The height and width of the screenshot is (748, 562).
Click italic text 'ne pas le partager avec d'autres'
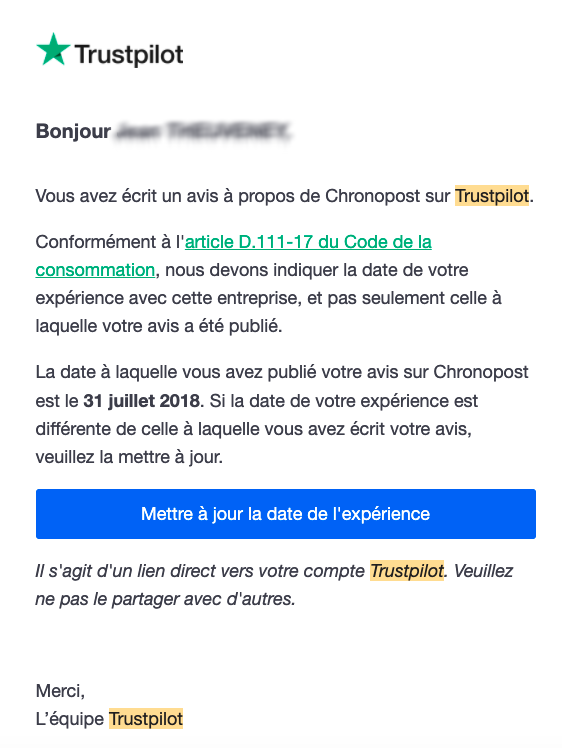coord(164,599)
